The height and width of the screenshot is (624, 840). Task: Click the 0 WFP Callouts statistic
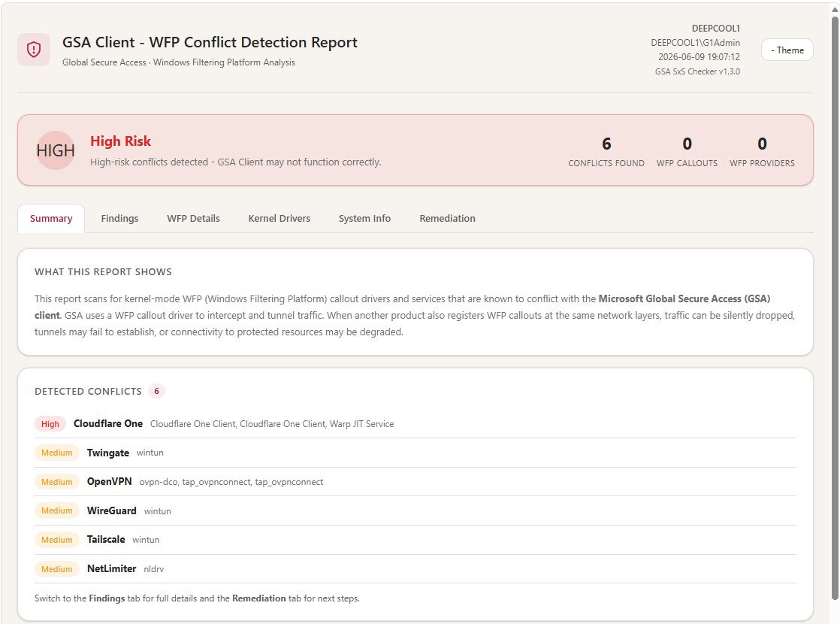point(687,152)
